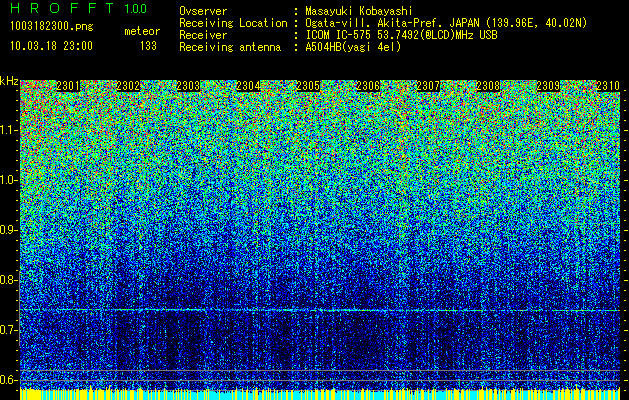Click the Receiver label
Image resolution: width=629 pixels, height=400 pixels.
tap(203, 35)
